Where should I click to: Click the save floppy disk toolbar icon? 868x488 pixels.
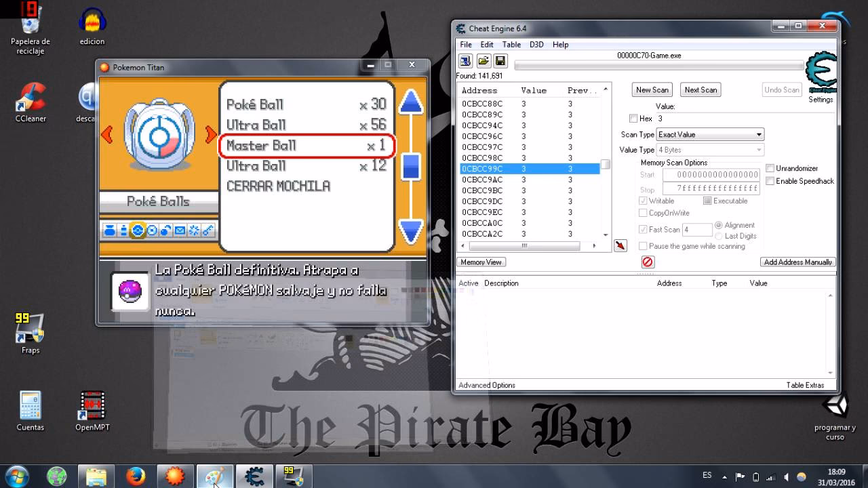click(500, 61)
